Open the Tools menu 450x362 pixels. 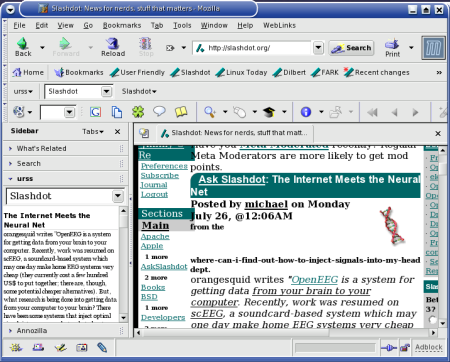182,25
